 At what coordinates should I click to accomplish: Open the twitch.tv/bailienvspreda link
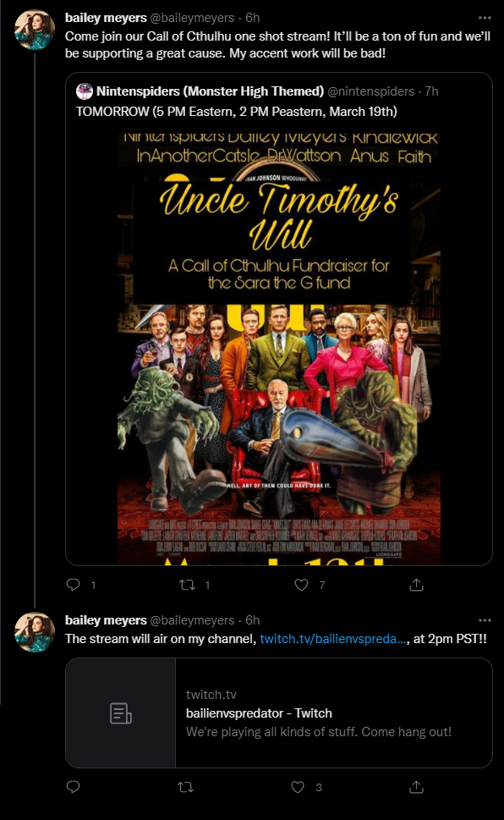coord(334,639)
